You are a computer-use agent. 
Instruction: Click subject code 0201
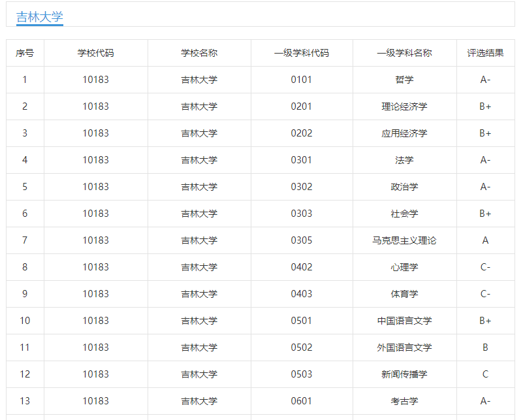tap(302, 106)
